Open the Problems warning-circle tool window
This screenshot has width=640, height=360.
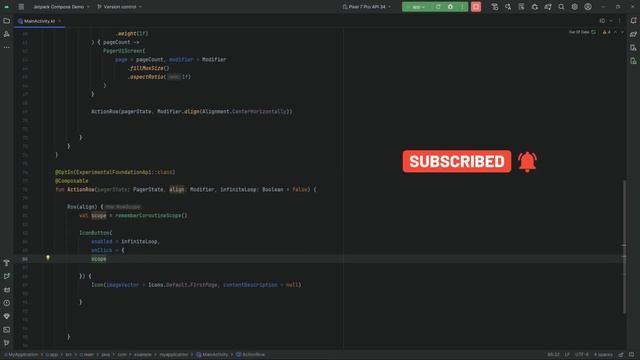pos(7,303)
